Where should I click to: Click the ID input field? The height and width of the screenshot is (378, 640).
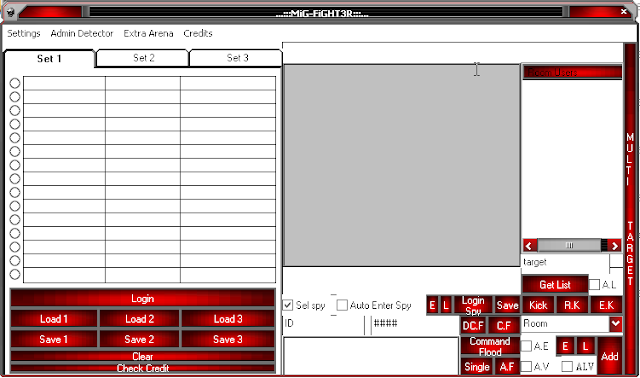[324, 324]
